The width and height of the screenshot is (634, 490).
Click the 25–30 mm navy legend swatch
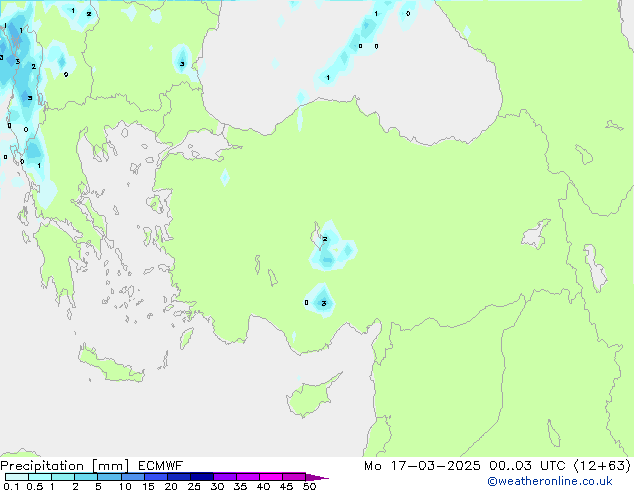[201, 477]
